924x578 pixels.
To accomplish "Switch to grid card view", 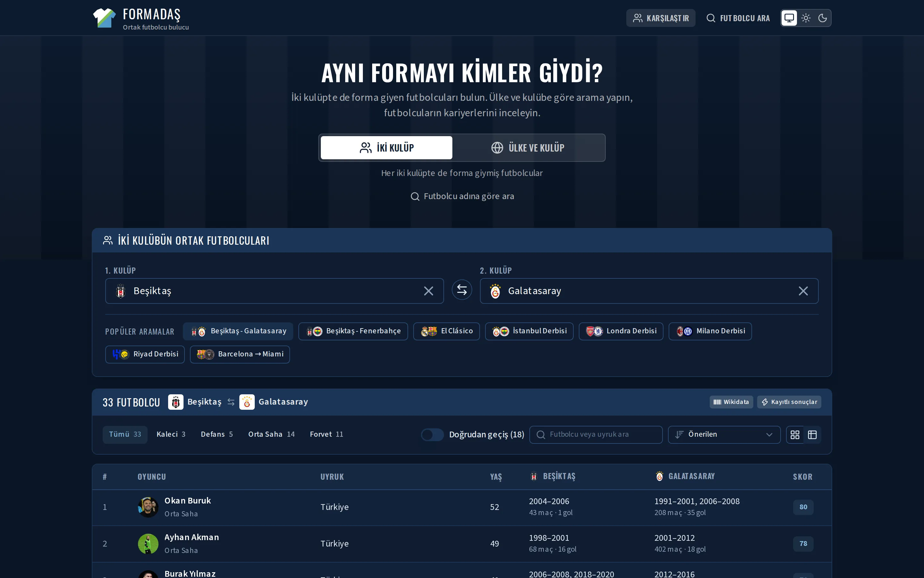I will [795, 435].
